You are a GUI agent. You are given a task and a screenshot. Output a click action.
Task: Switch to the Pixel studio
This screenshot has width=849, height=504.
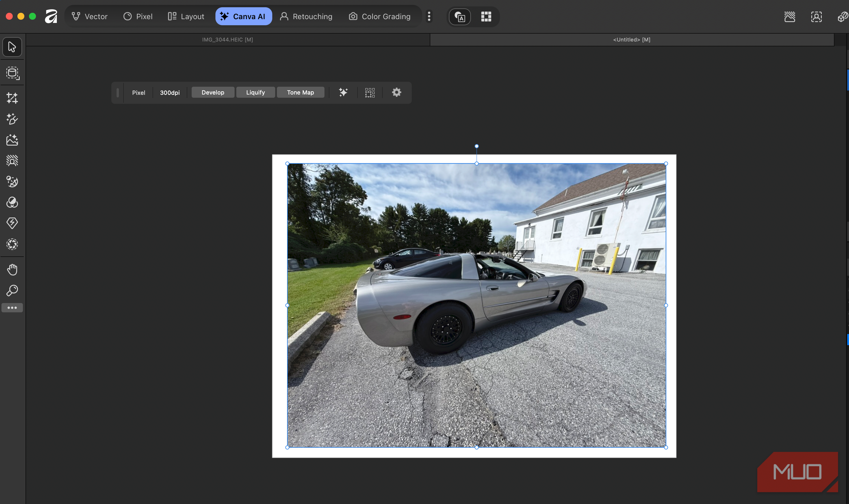[138, 16]
